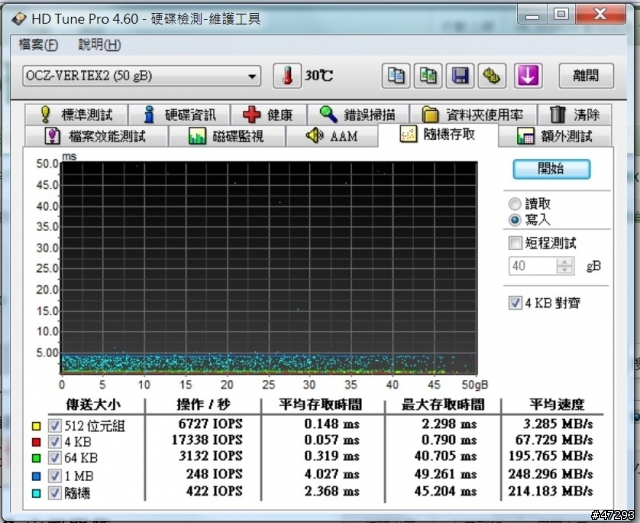Expand the OCZ-VERTEX2 drive dropdown
This screenshot has height=523, width=640.
coord(142,76)
